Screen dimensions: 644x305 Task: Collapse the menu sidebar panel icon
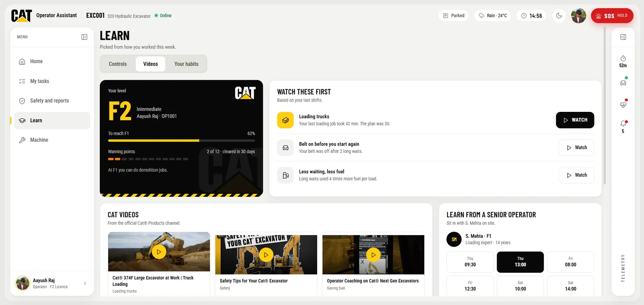point(84,37)
